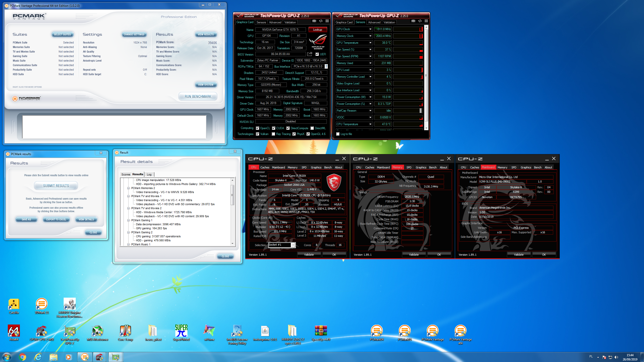Image resolution: width=644 pixels, height=362 pixels.
Task: Click the clock showing 15:44 in system tray
Action: pyautogui.click(x=630, y=355)
